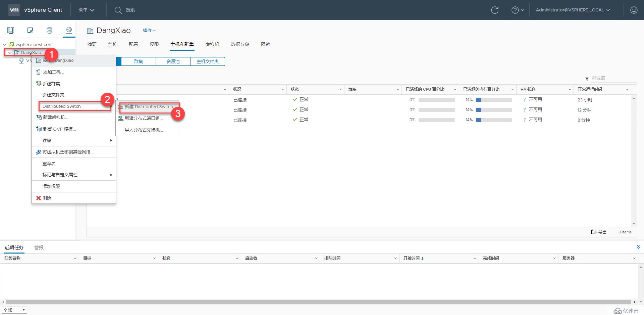Switch to the 数据存储 tab
Viewport: 644px width, 315px height.
pyautogui.click(x=240, y=44)
